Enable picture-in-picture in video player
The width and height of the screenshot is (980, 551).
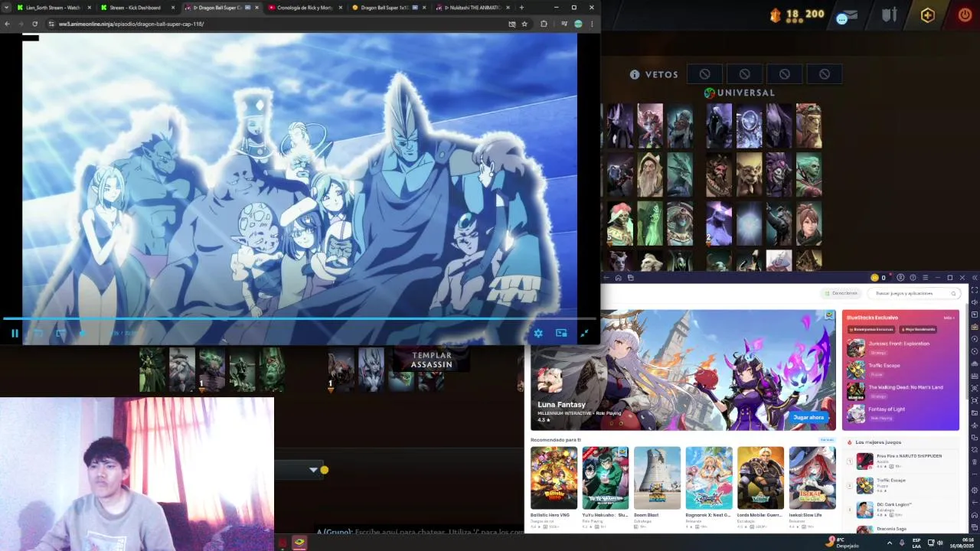click(561, 333)
